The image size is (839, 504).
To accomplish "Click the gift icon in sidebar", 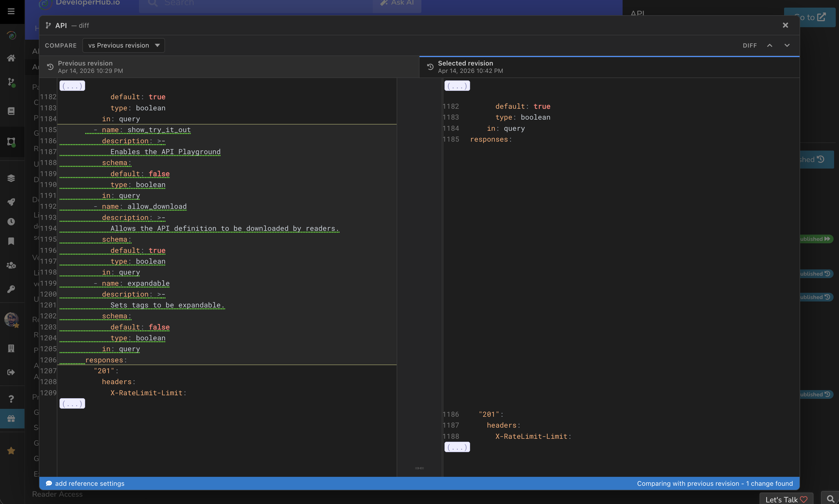I will click(11, 418).
